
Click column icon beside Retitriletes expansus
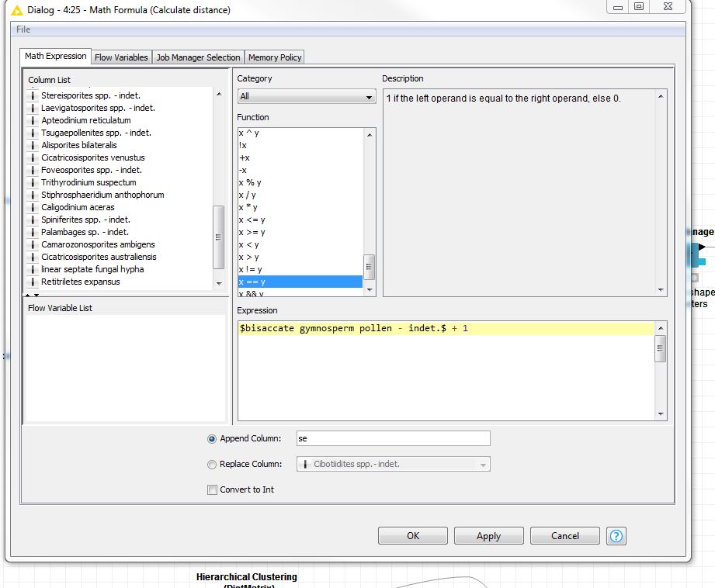33,282
